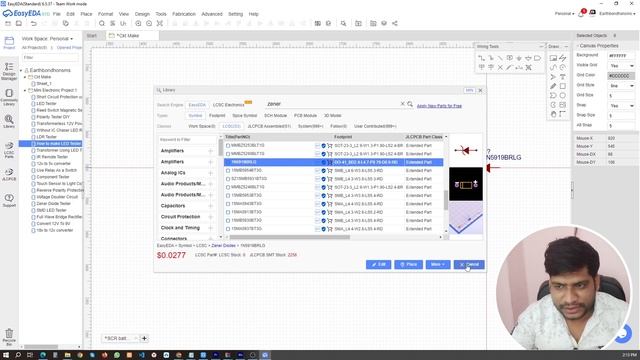Pick the Drag hand tool in Drawing Tools
The height and width of the screenshot is (360, 640).
pyautogui.click(x=553, y=114)
